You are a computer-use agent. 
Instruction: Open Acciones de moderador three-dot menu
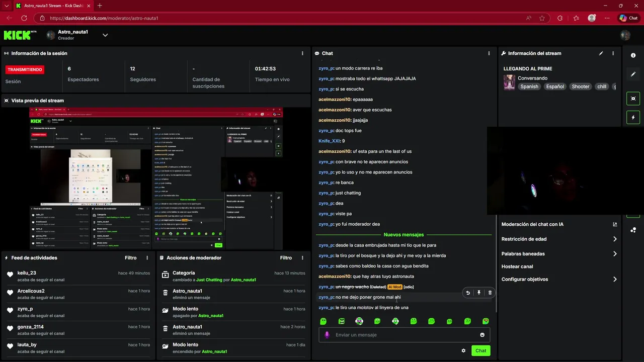pyautogui.click(x=302, y=258)
